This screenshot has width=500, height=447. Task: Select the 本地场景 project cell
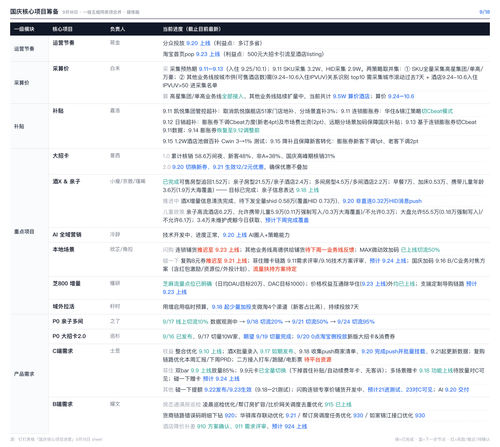point(63,250)
